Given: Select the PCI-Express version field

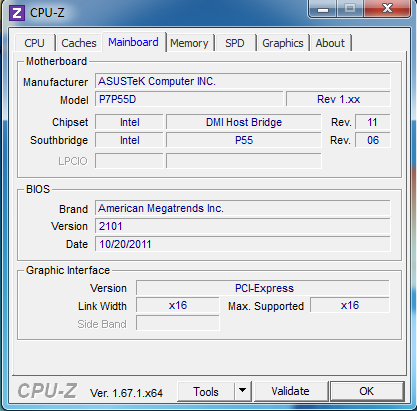Looking at the screenshot, I should coord(263,288).
